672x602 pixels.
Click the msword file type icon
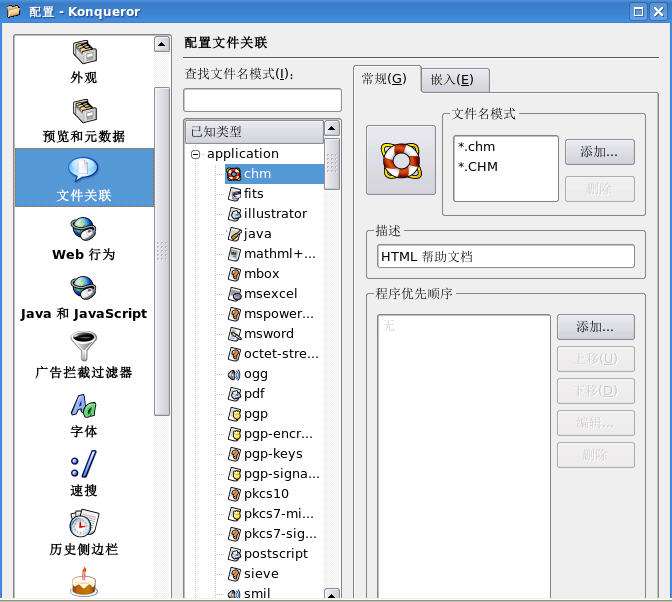point(234,334)
